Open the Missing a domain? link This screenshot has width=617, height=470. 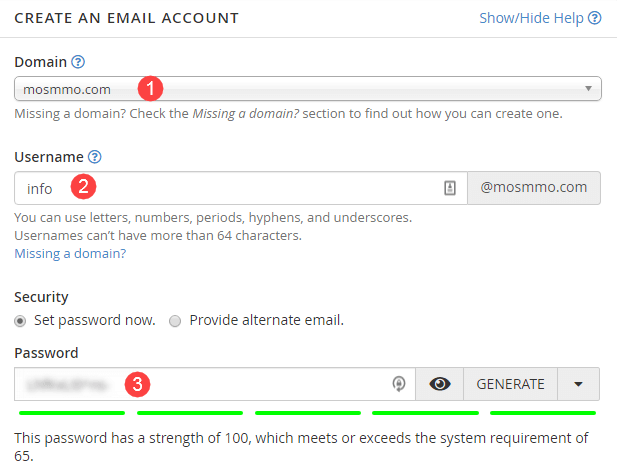click(70, 254)
